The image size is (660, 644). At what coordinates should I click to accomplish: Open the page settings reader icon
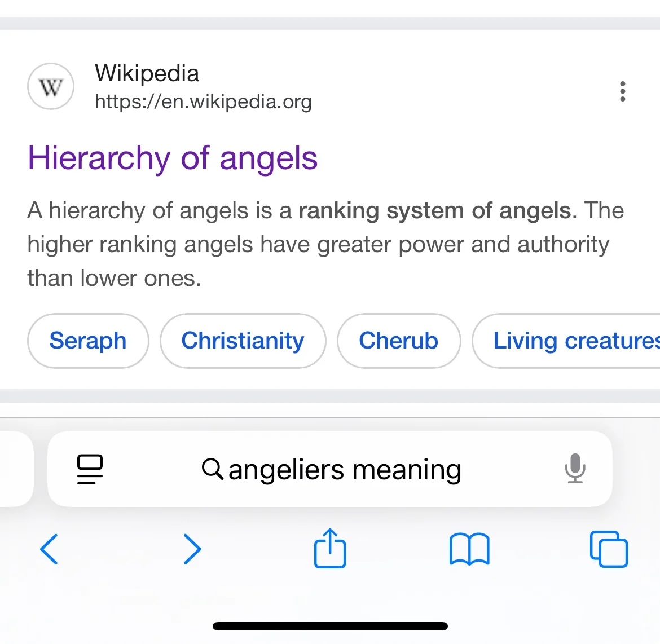pyautogui.click(x=90, y=469)
